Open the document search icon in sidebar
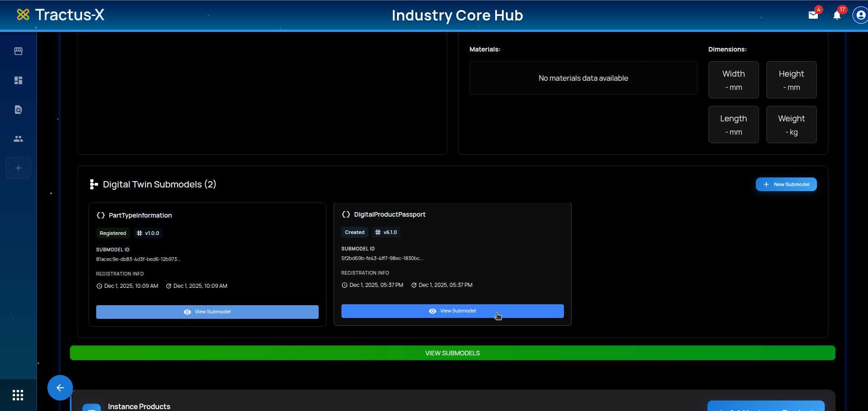The height and width of the screenshot is (411, 868). coord(18,109)
